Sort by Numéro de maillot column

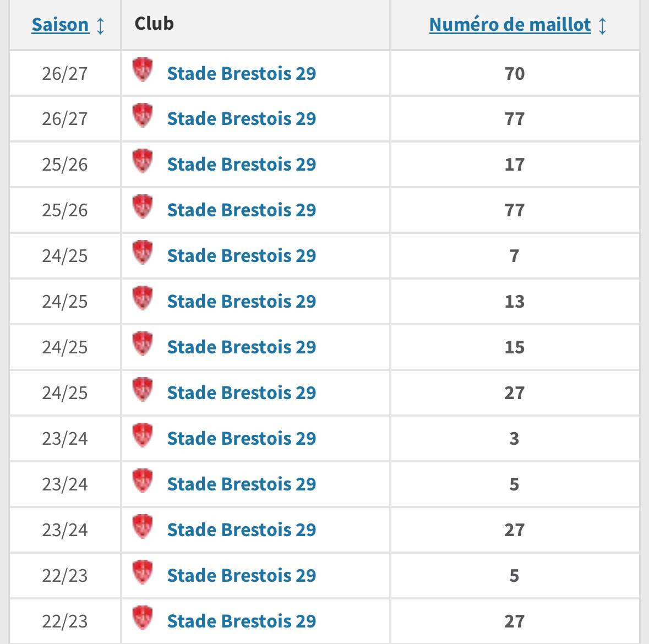coord(510,24)
